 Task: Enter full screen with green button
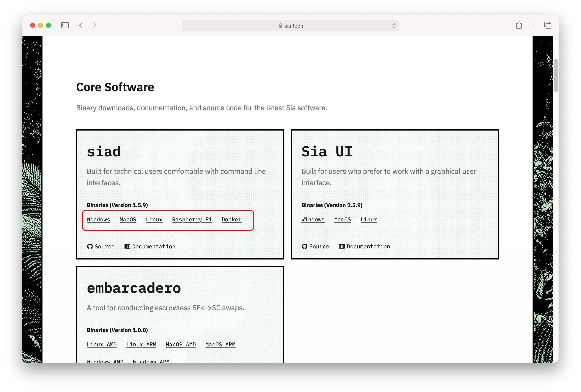tap(48, 25)
